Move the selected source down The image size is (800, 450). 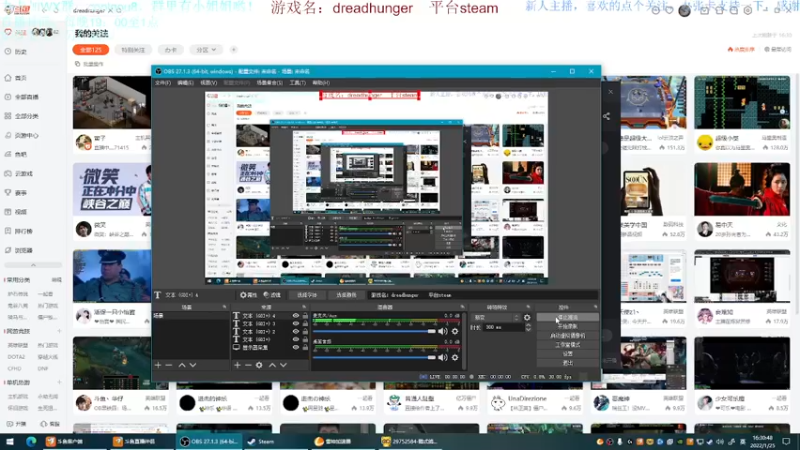click(283, 365)
